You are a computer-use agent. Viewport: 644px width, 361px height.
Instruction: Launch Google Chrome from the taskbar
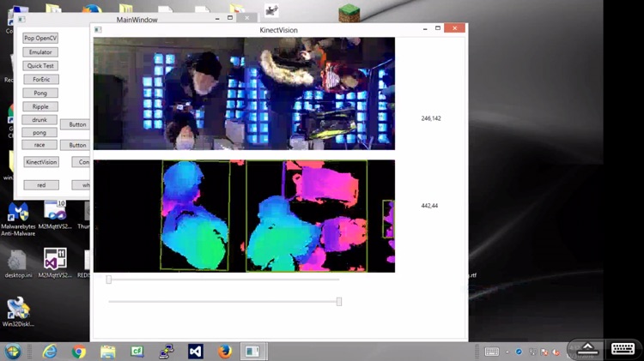pos(79,352)
